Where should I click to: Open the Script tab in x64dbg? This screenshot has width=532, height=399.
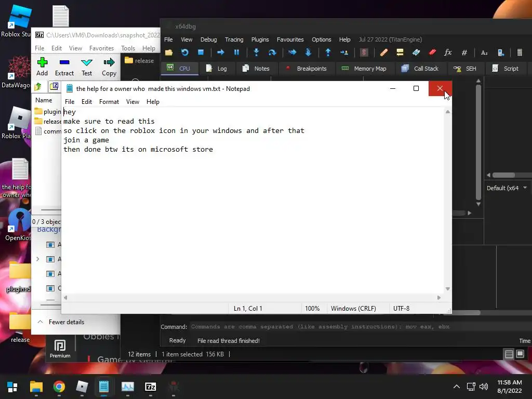[506, 69]
